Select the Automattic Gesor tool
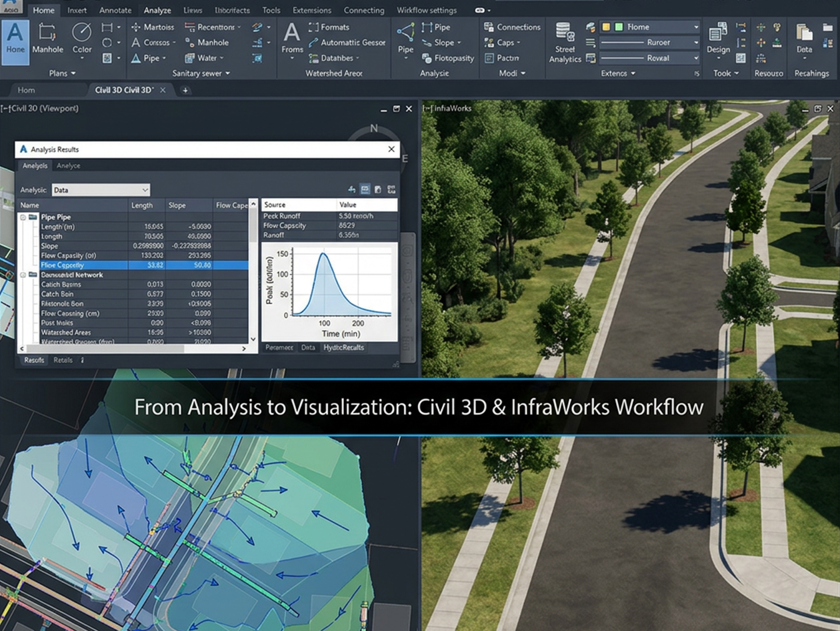The width and height of the screenshot is (840, 631). pyautogui.click(x=347, y=43)
